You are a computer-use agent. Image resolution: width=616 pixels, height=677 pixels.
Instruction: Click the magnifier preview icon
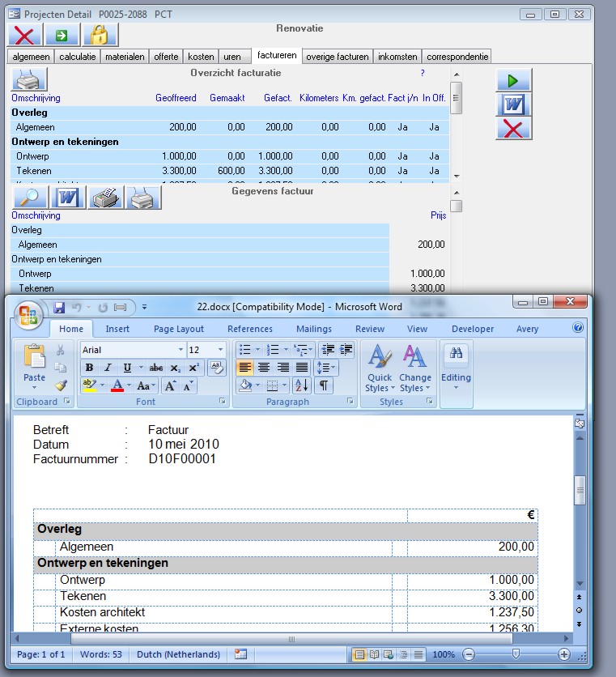click(29, 198)
